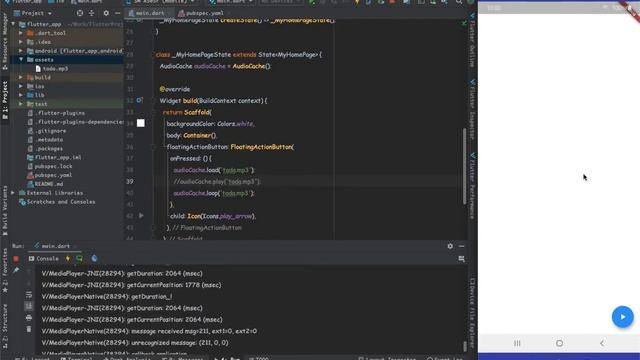The height and width of the screenshot is (360, 640).
Task: Open Flutter Inspector side tab
Action: pyautogui.click(x=472, y=109)
